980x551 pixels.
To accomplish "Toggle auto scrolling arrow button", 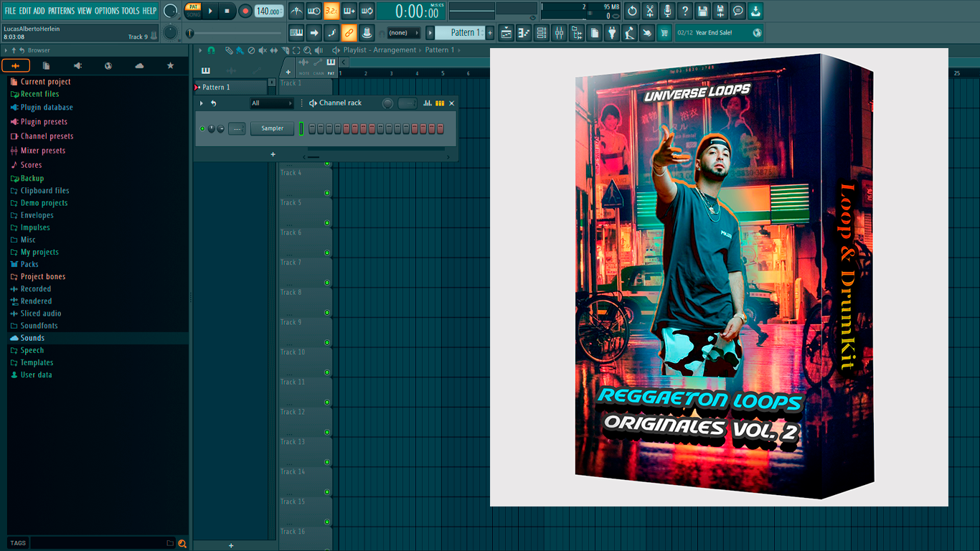I will click(x=314, y=33).
